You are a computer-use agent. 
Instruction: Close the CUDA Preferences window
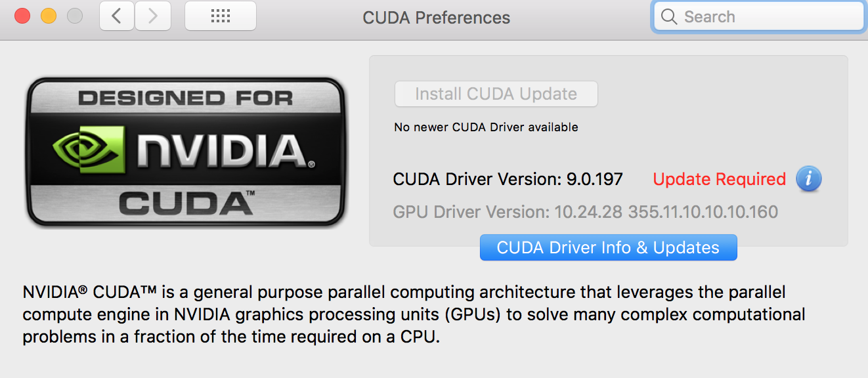[x=23, y=16]
